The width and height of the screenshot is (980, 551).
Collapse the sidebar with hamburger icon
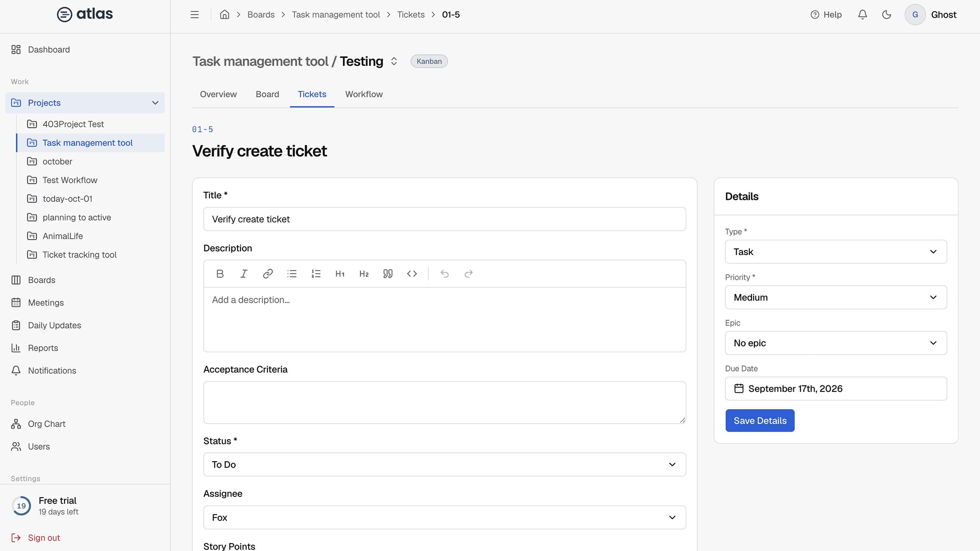194,14
